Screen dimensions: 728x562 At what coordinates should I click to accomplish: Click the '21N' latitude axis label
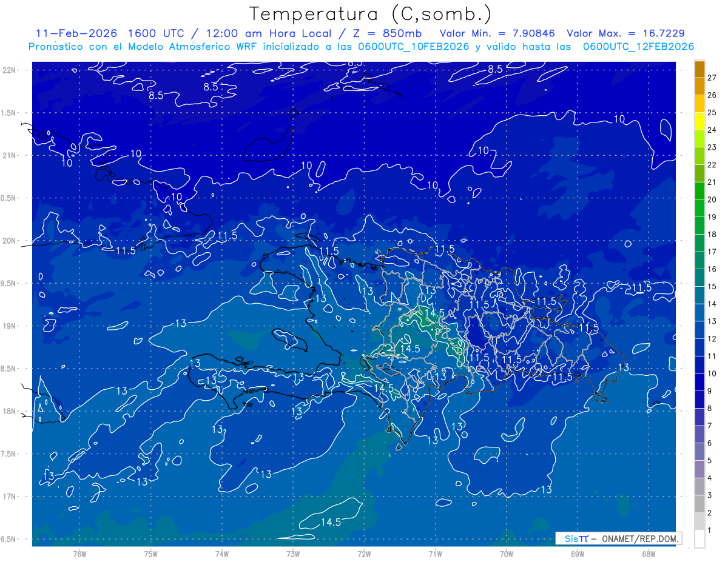(x=10, y=155)
